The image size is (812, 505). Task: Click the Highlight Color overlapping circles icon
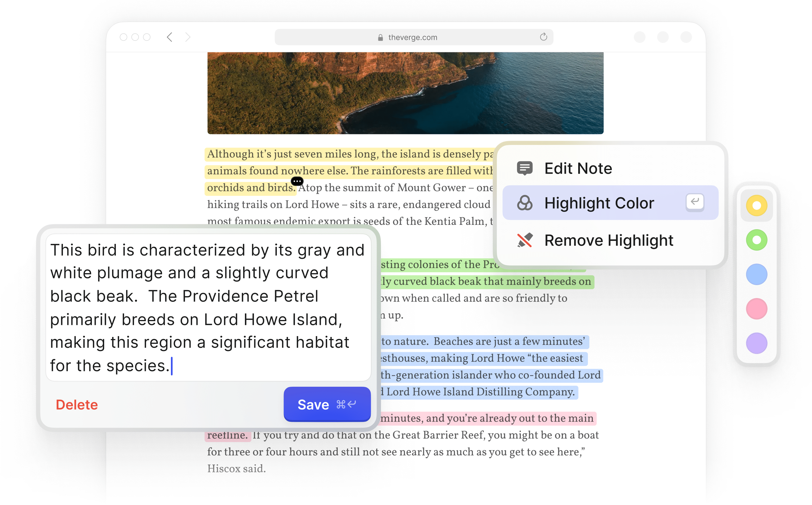pos(525,203)
